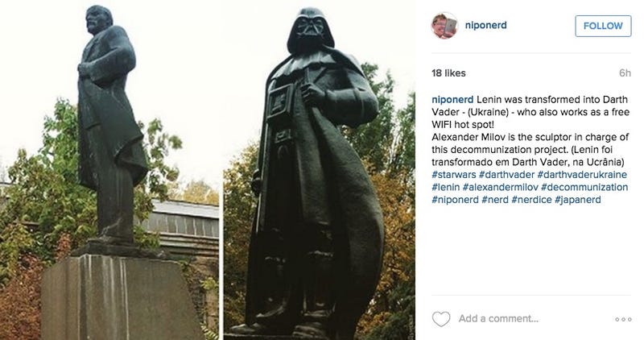Open the #darthvader hashtag
This screenshot has width=644, height=340.
tap(507, 175)
